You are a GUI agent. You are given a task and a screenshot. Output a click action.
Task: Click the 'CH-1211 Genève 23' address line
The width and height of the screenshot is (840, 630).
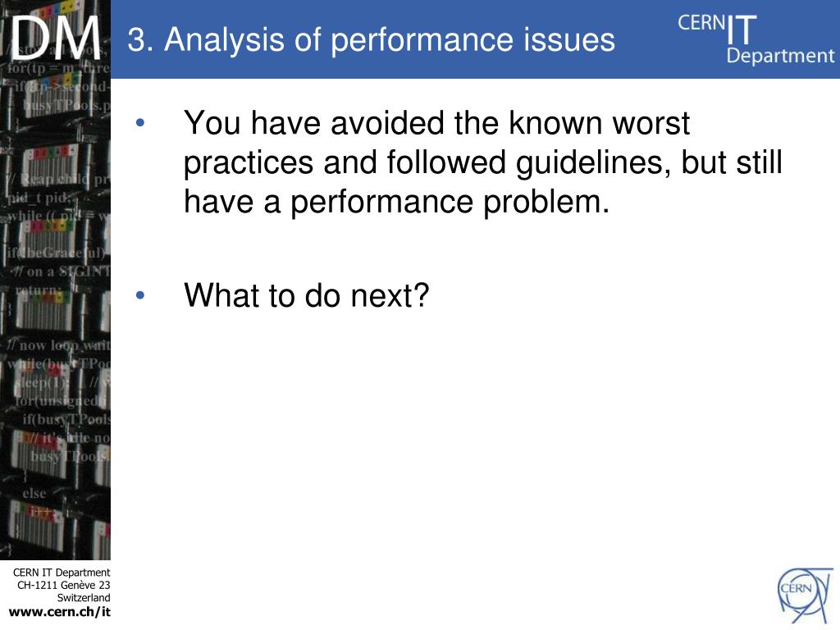pos(64,585)
